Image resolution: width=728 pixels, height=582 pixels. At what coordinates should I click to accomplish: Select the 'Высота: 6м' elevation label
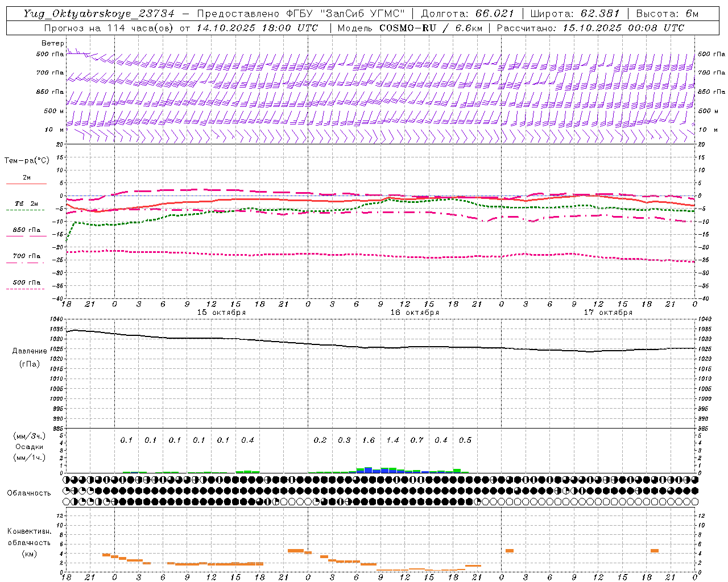pyautogui.click(x=667, y=14)
